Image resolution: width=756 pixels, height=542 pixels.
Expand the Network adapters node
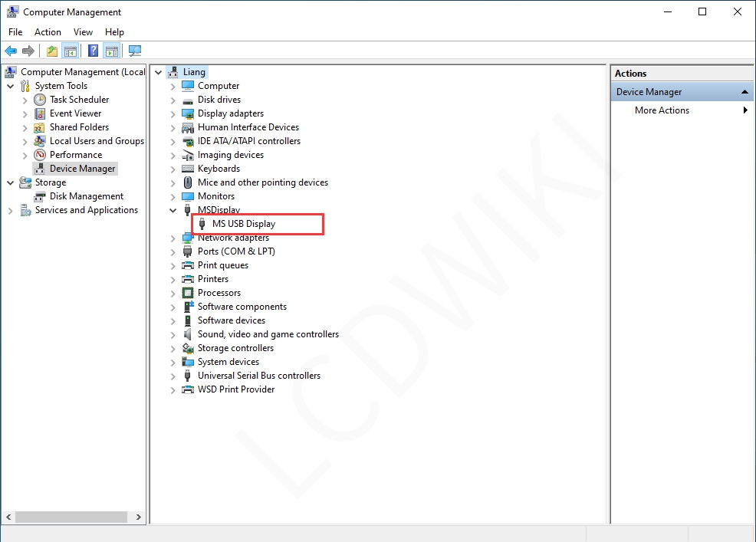coord(173,238)
